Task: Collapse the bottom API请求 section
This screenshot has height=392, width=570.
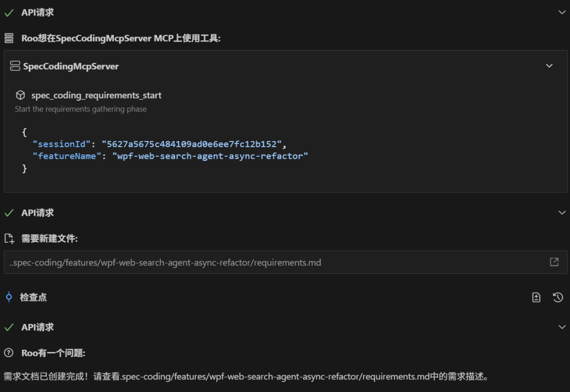Action: [561, 327]
